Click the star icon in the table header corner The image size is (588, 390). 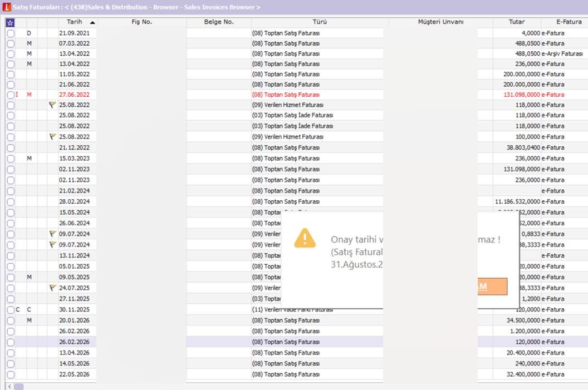10,23
